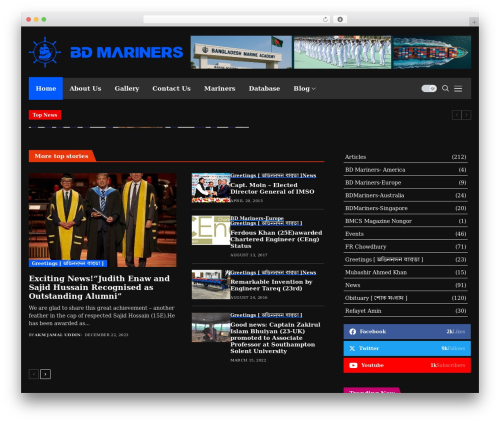Click the Greetings tag on featured image
The image size is (500, 423).
(68, 263)
